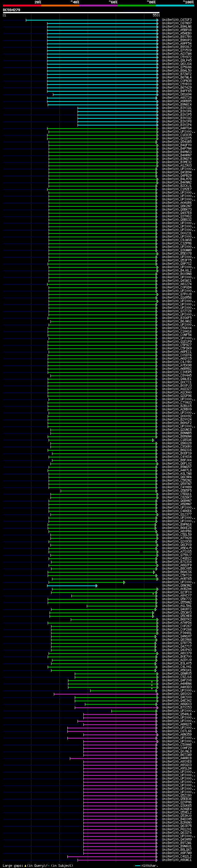The image size is (197, 868).
Task: Click the UniRef100_B3VIP5 hit
Action: click(x=176, y=115)
